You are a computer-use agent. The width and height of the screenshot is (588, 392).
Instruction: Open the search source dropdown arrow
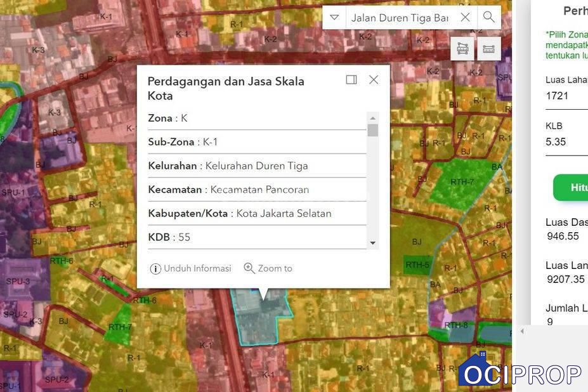[334, 17]
